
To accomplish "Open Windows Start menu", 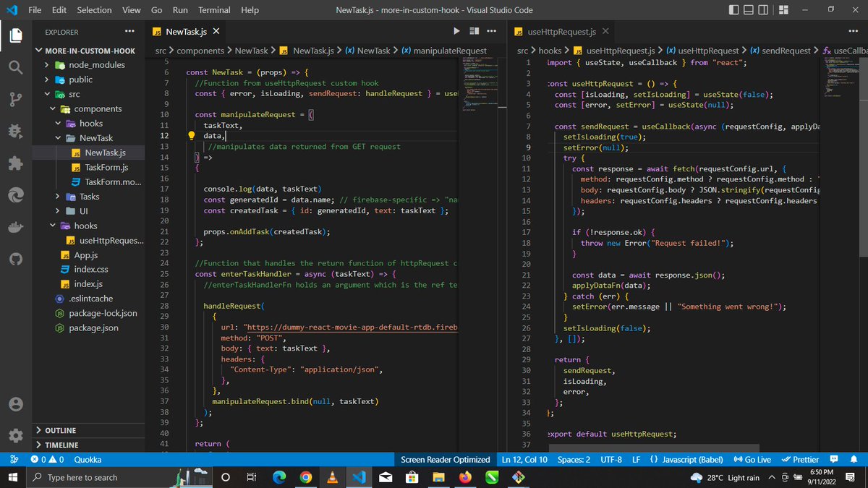I will point(12,477).
